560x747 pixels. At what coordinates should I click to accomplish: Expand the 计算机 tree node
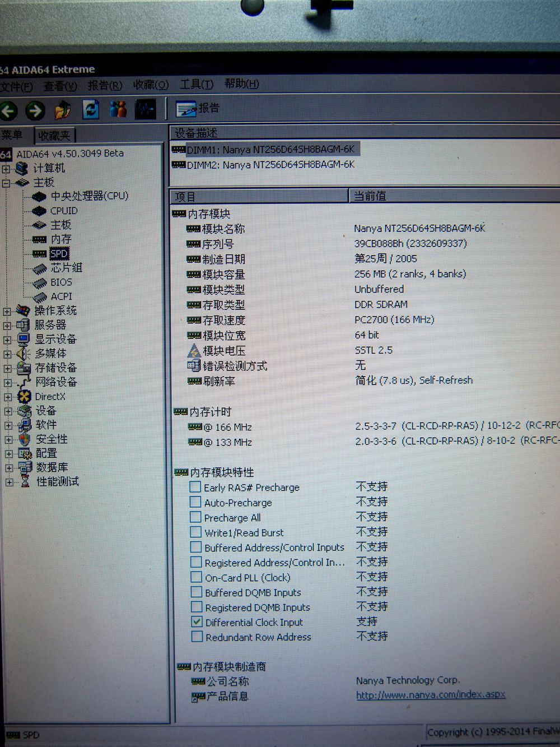(6, 169)
